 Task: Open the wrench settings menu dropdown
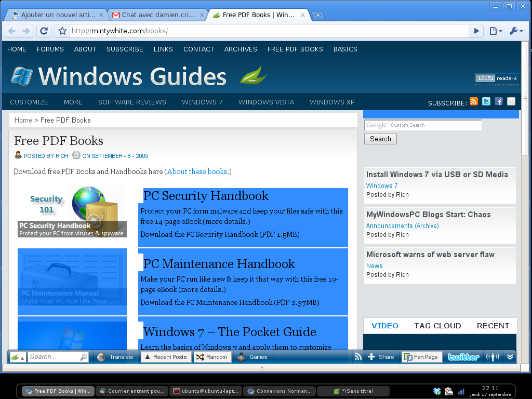[516, 31]
